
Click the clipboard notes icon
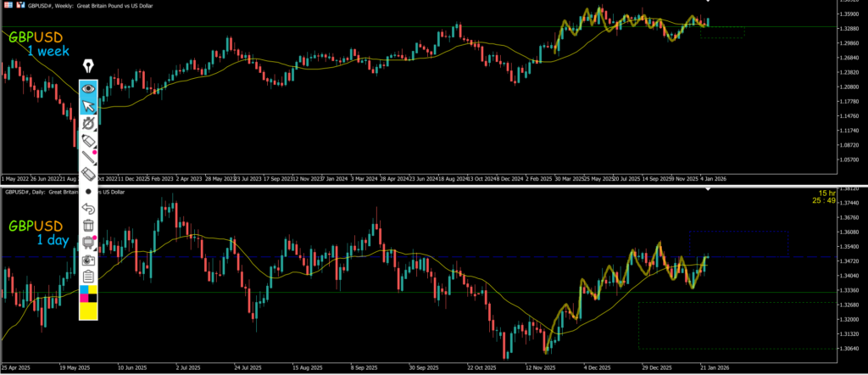click(x=88, y=277)
